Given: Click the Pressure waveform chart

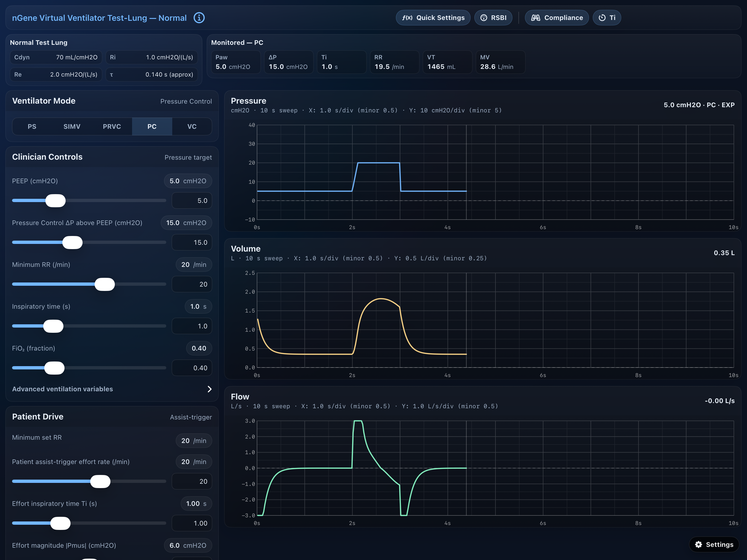Looking at the screenshot, I should tap(495, 172).
